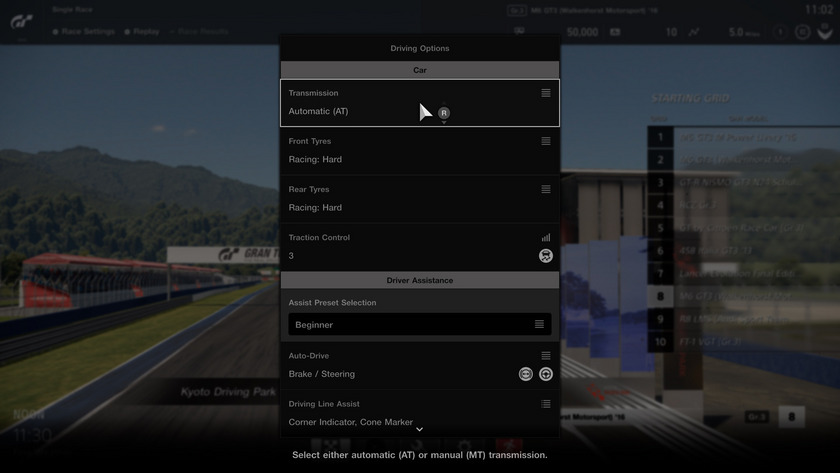Click the Auto-Drive list icon
The image size is (840, 473).
[x=546, y=356]
